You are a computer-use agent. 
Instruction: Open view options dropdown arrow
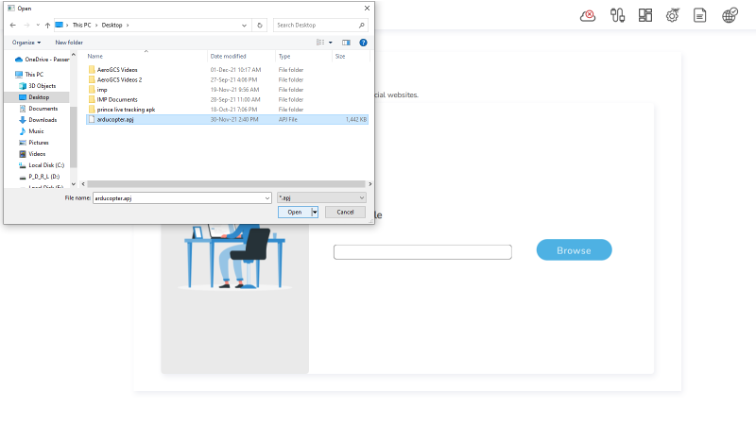click(331, 42)
